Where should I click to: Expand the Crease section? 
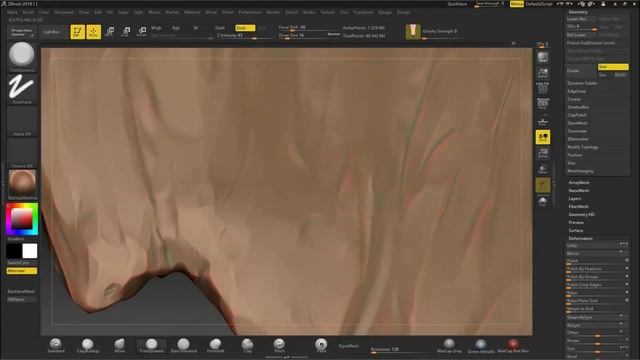pyautogui.click(x=574, y=99)
